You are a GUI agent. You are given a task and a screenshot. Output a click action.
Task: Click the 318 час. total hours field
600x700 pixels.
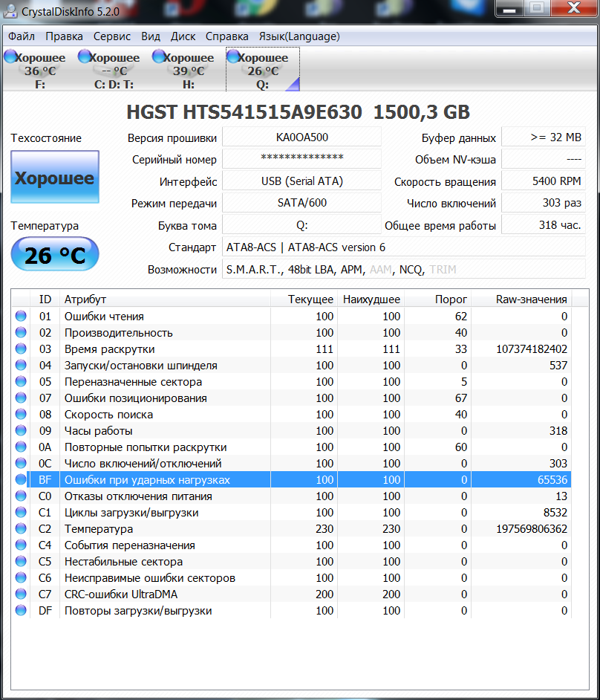[544, 225]
